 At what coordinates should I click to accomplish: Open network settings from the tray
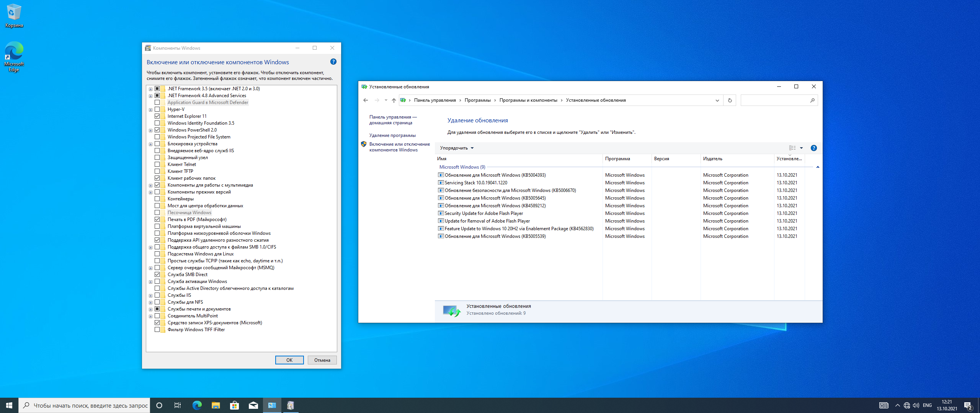coord(906,405)
